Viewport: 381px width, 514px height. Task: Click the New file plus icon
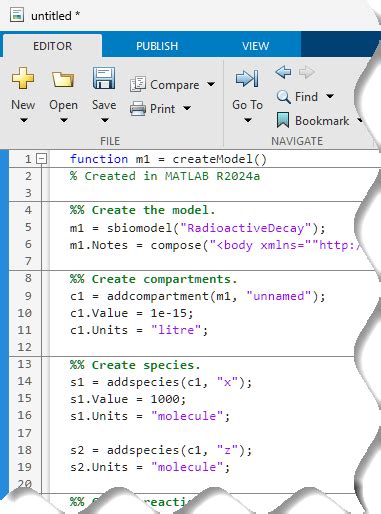tap(23, 78)
